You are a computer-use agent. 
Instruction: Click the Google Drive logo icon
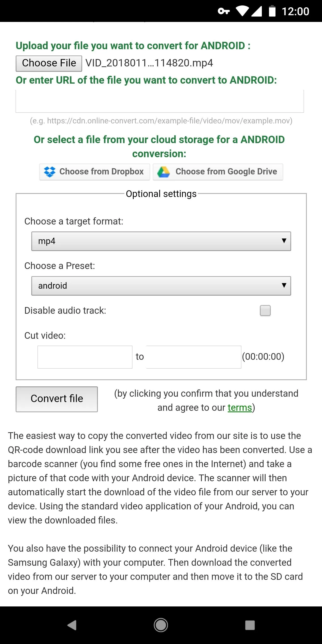pyautogui.click(x=163, y=172)
